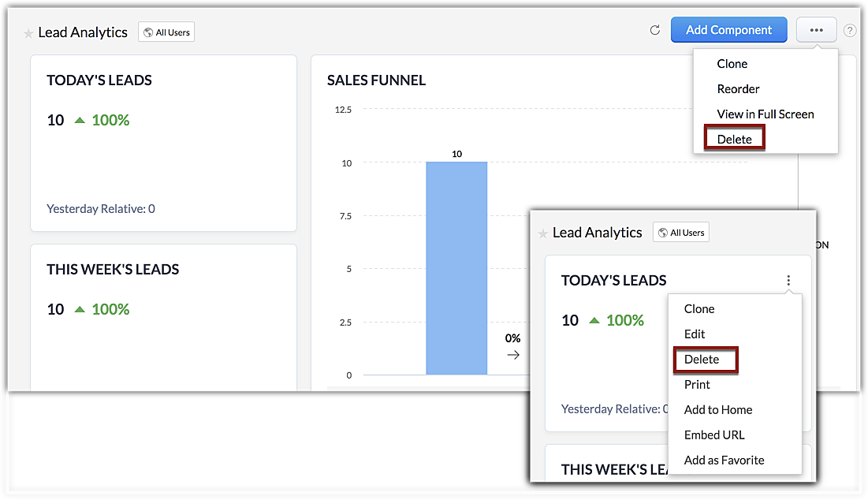Choose View in Full Screen option
The height and width of the screenshot is (500, 868).
pyautogui.click(x=765, y=114)
